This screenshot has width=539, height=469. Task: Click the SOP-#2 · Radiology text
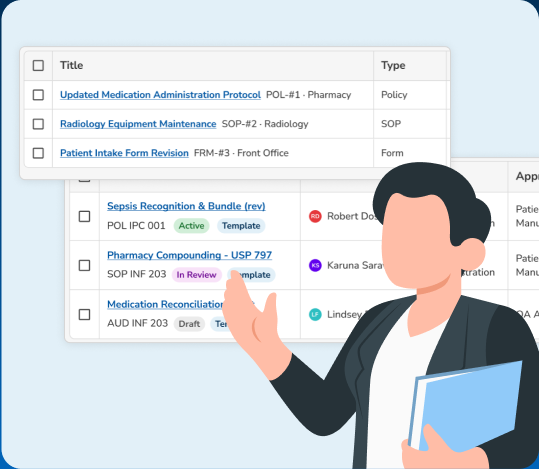point(265,124)
